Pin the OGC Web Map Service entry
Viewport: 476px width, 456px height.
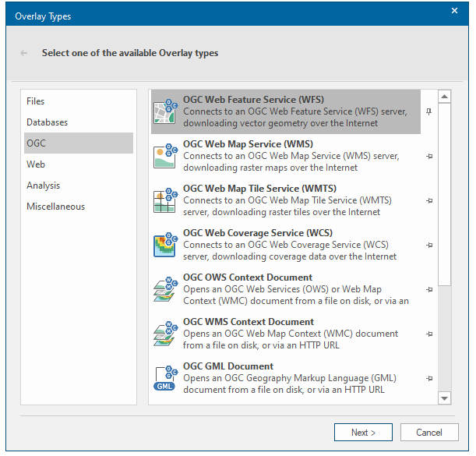tap(428, 156)
